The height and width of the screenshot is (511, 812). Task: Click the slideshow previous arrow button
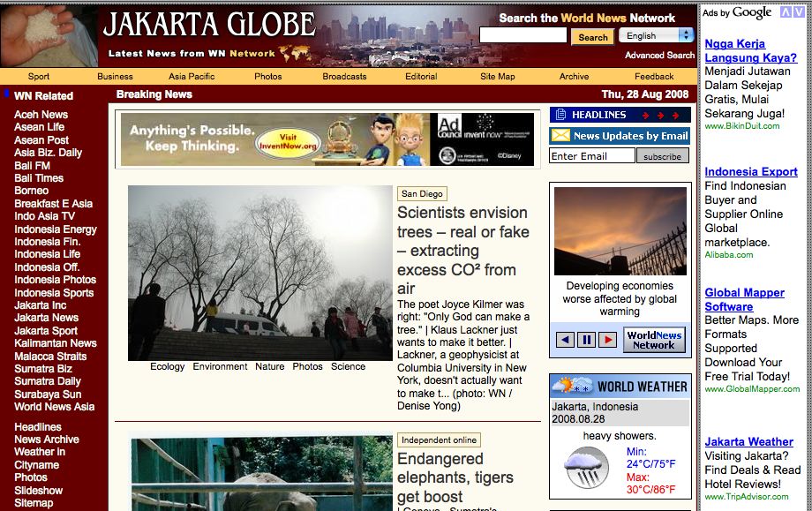tap(566, 340)
